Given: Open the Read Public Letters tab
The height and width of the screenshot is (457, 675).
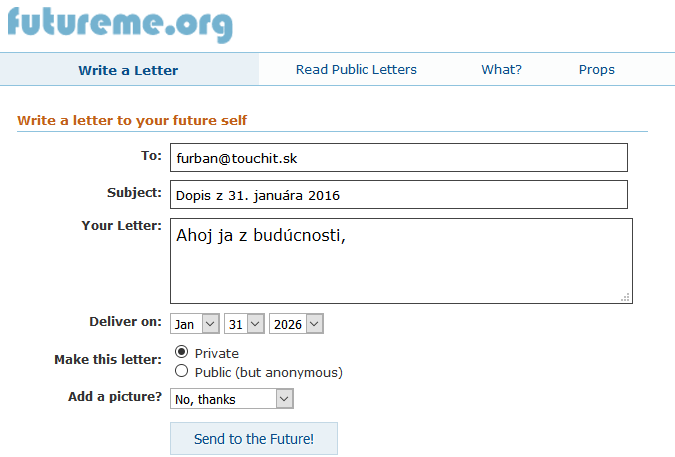Looking at the screenshot, I should click(356, 70).
